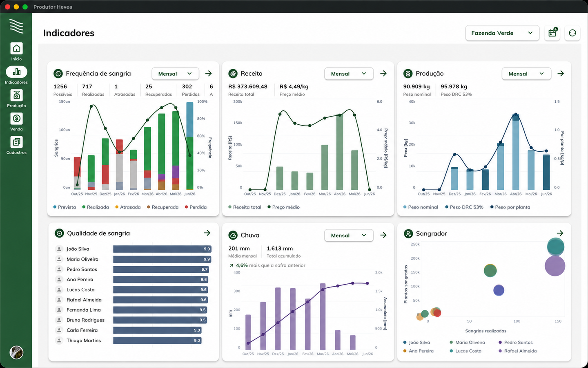Open Qualidade de sangria details arrow

coord(207,233)
